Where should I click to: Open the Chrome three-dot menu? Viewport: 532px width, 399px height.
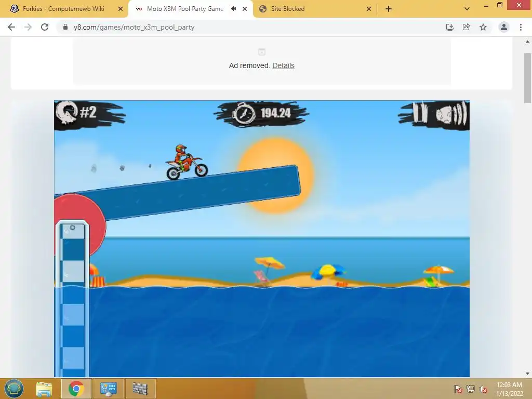pos(521,27)
